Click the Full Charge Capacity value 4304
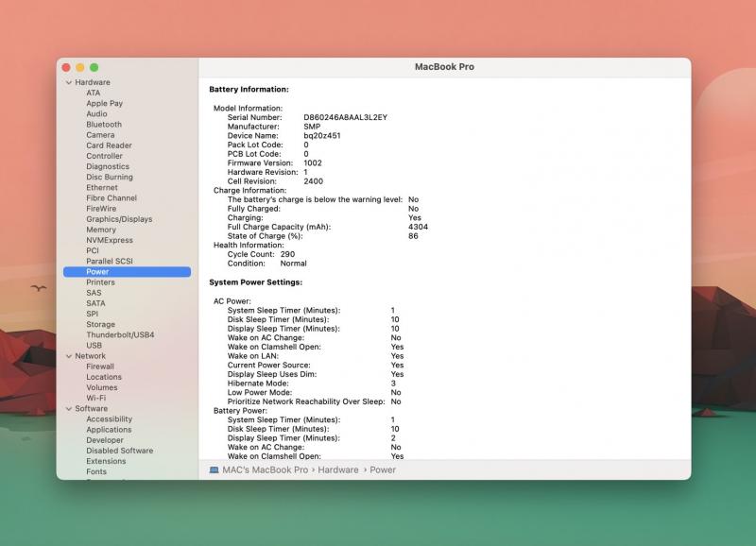Viewport: 756px width, 546px height. coord(418,227)
